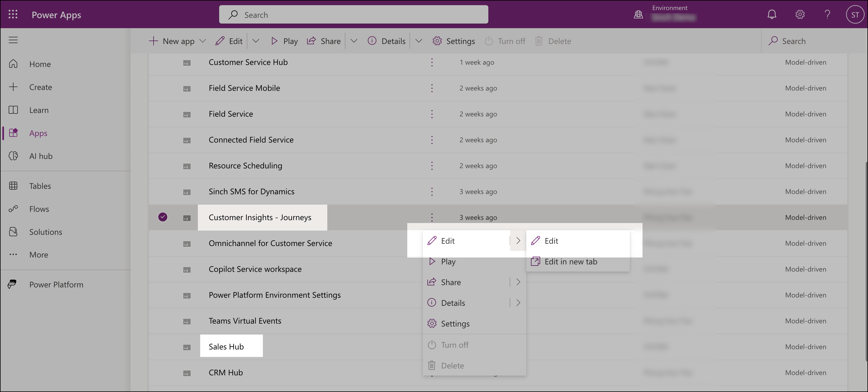Select Settings in the context menu

[x=455, y=323]
